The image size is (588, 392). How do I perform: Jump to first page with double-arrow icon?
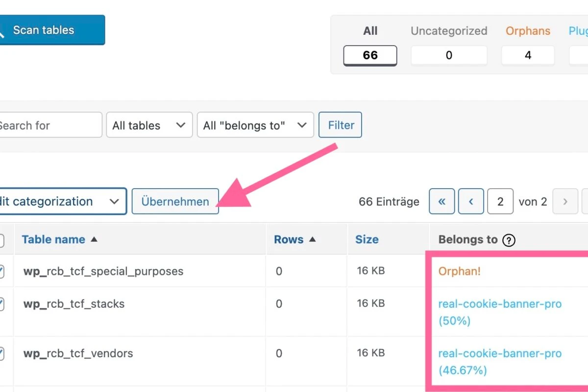441,201
